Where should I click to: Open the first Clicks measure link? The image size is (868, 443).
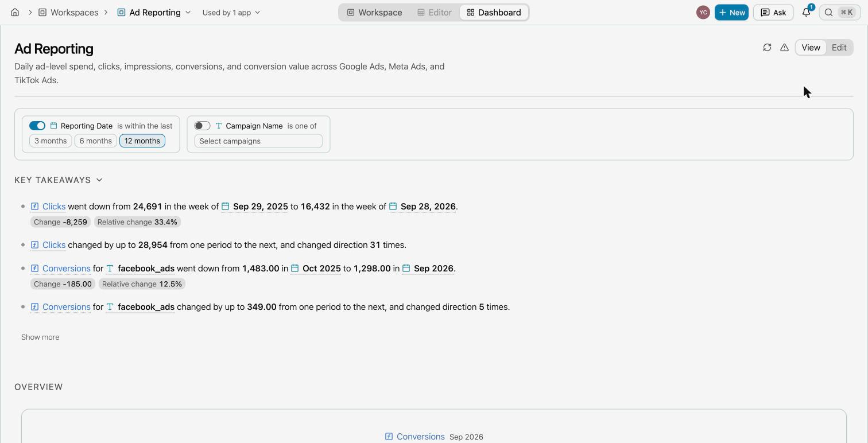(54, 206)
